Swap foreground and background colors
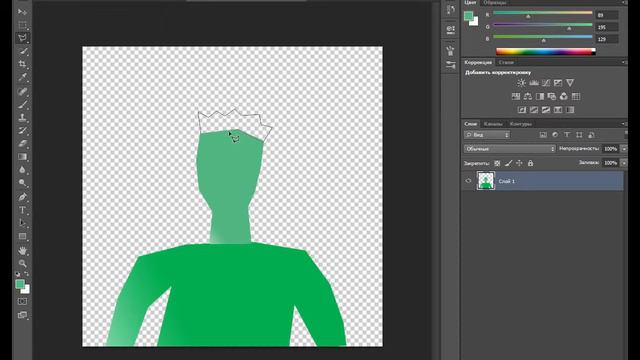The height and width of the screenshot is (360, 640). coord(27,274)
